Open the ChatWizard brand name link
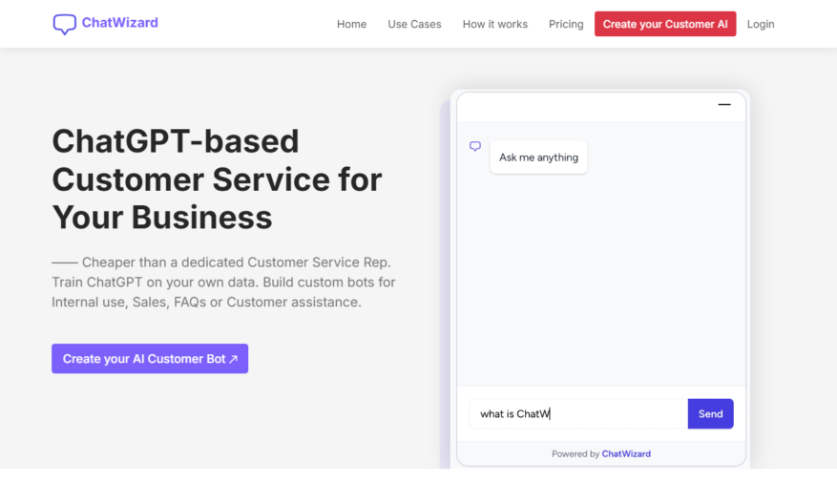The image size is (837, 504). [x=119, y=23]
